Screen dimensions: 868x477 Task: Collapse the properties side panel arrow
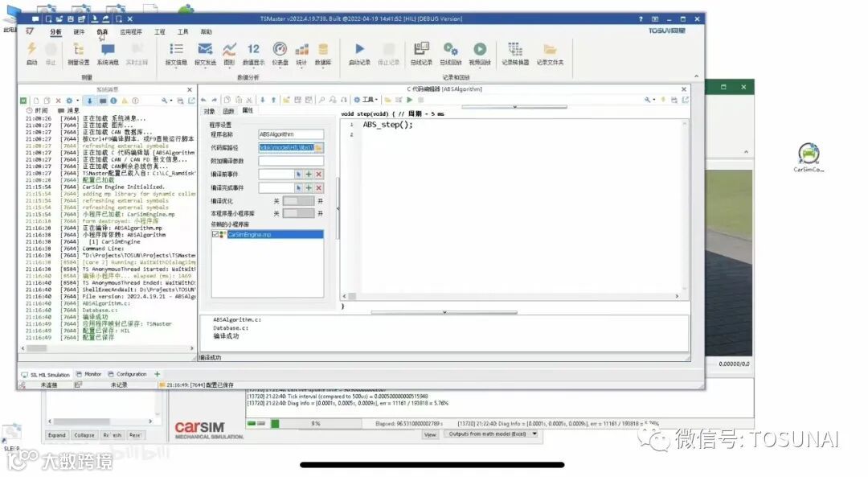338,208
